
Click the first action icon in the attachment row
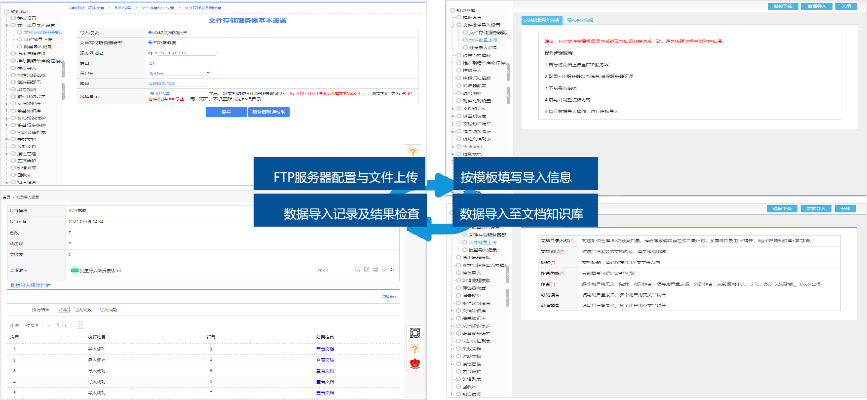(x=357, y=270)
